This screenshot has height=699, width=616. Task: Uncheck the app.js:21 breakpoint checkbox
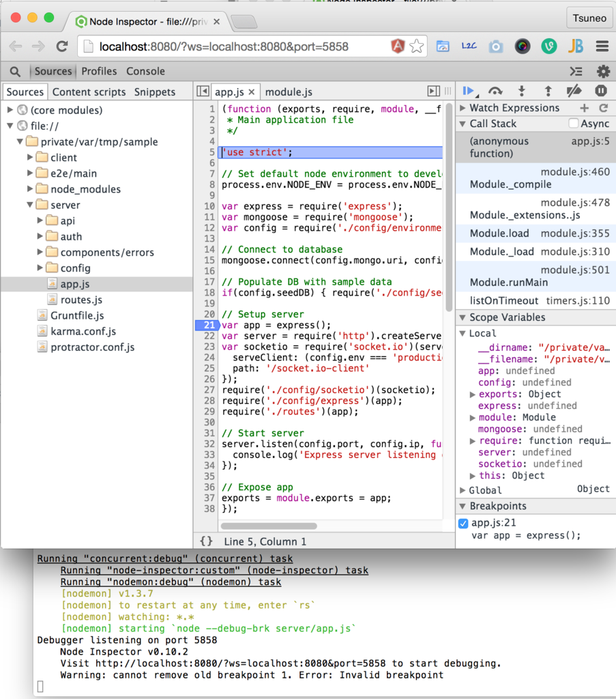pos(463,523)
